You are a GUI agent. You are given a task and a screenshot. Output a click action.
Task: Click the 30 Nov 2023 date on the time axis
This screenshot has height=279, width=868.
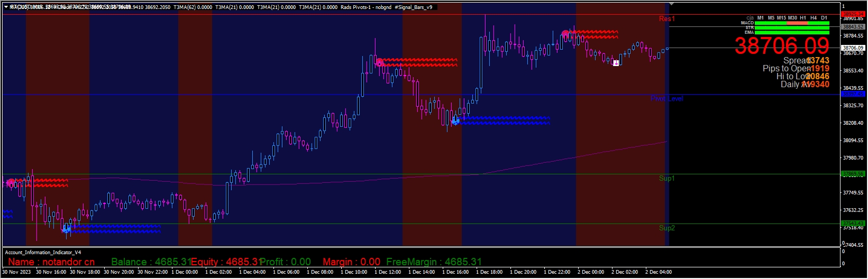(16, 272)
